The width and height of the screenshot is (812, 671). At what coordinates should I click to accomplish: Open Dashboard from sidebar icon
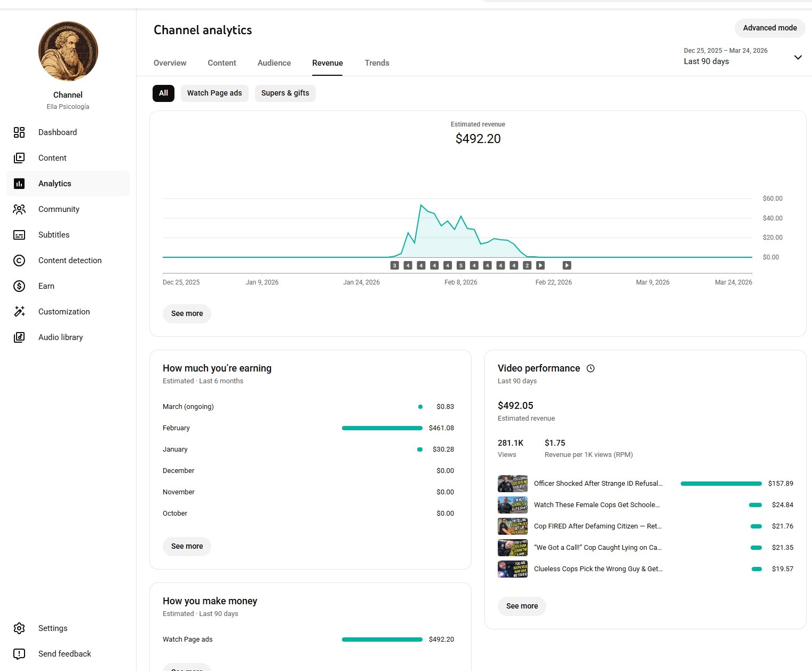19,132
